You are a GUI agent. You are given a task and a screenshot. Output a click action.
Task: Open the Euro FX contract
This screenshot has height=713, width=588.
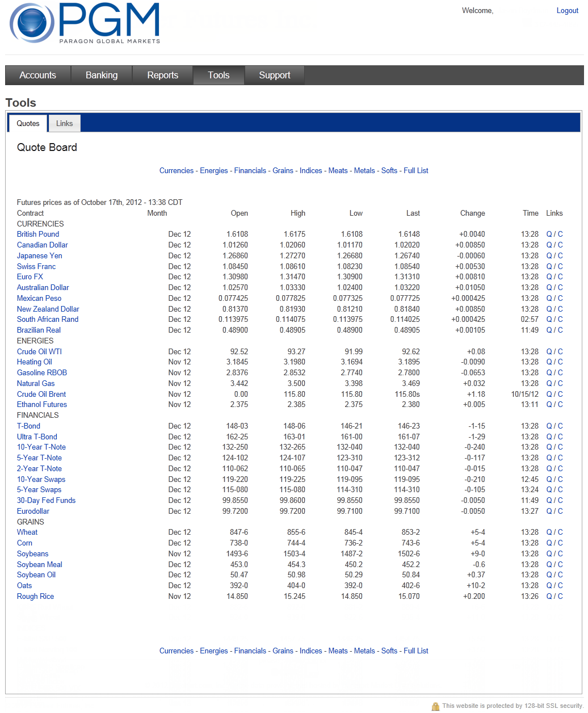pos(30,277)
